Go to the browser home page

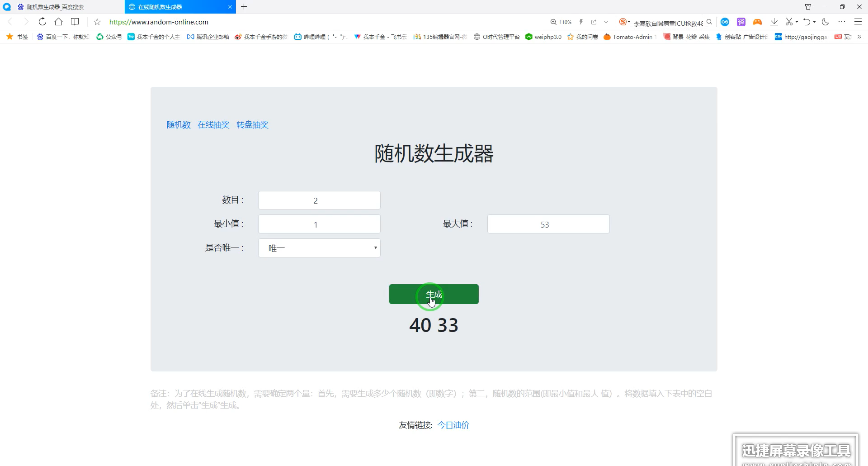[x=58, y=22]
